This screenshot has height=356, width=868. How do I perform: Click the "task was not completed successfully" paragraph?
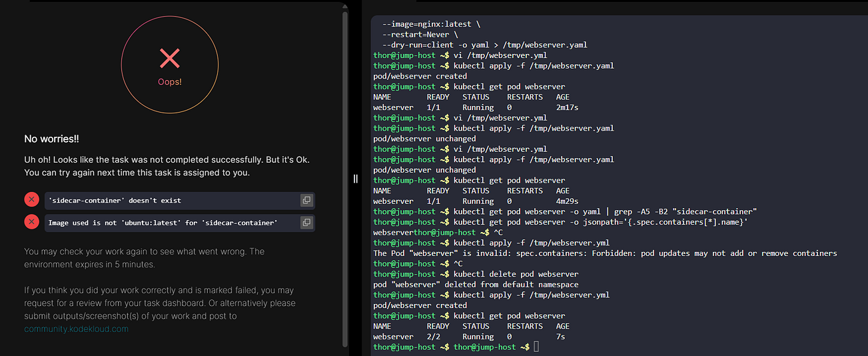tap(167, 167)
